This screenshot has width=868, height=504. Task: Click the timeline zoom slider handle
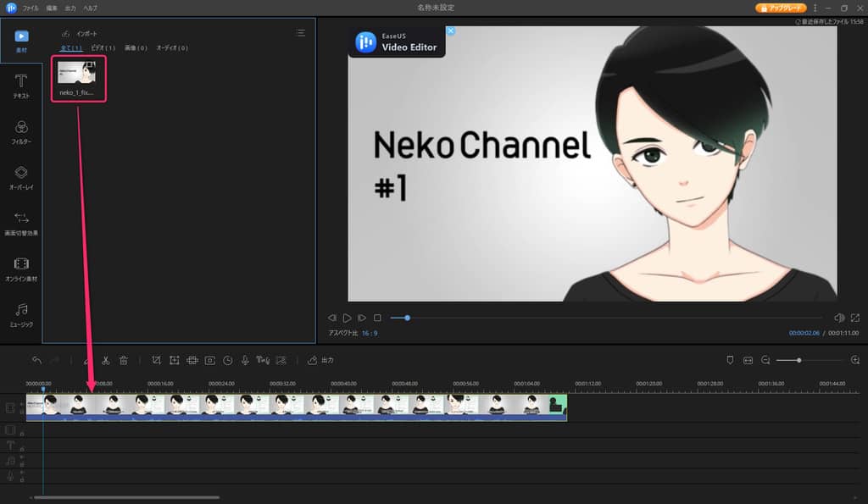point(798,360)
